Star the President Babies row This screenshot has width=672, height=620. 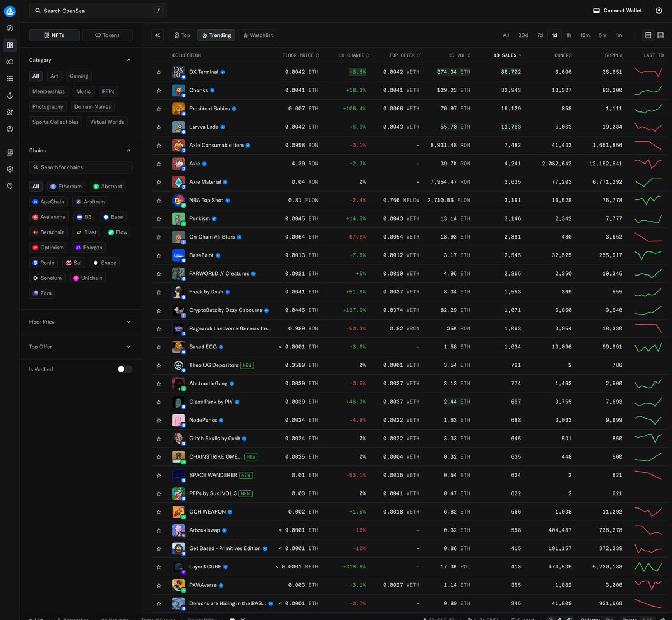[x=159, y=109]
